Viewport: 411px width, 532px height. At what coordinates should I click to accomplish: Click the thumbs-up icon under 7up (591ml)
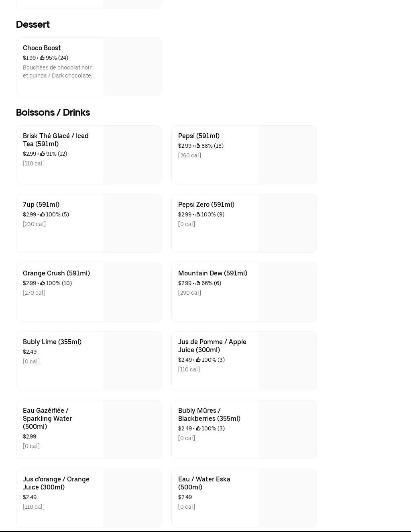pyautogui.click(x=43, y=214)
